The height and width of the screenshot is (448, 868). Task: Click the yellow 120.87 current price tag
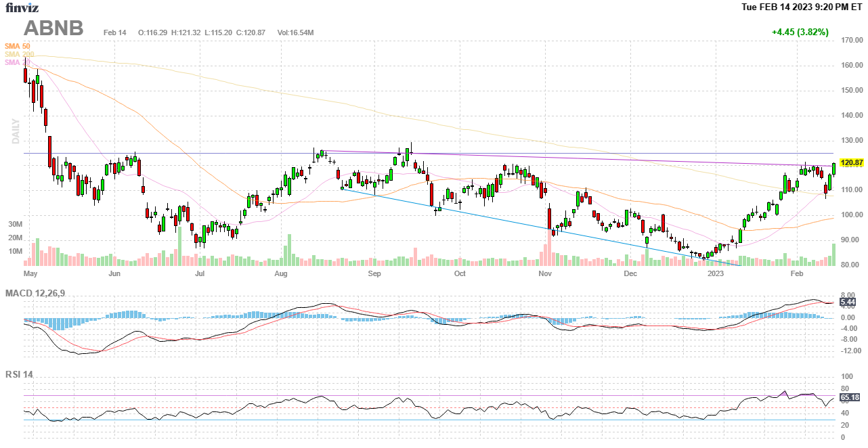pyautogui.click(x=850, y=163)
